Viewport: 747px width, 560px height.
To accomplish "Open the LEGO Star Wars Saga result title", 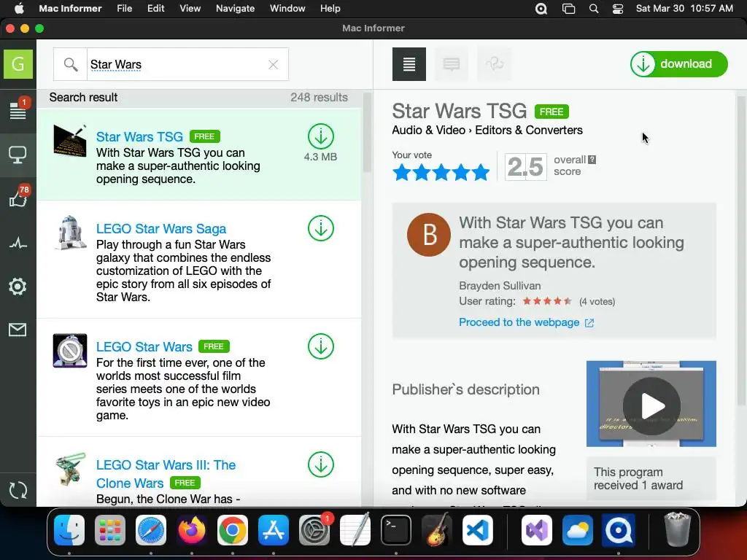I will pos(161,228).
